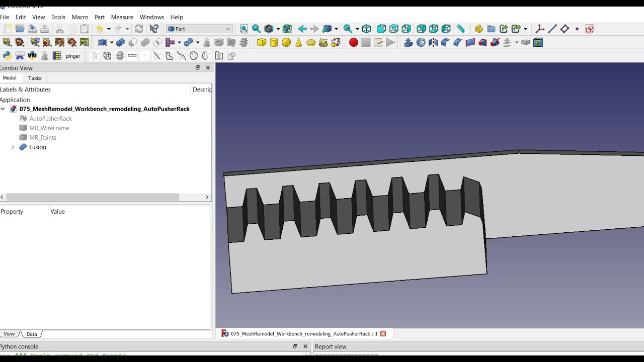The height and width of the screenshot is (362, 644).
Task: Click the Stop macro recording square
Action: (x=366, y=43)
